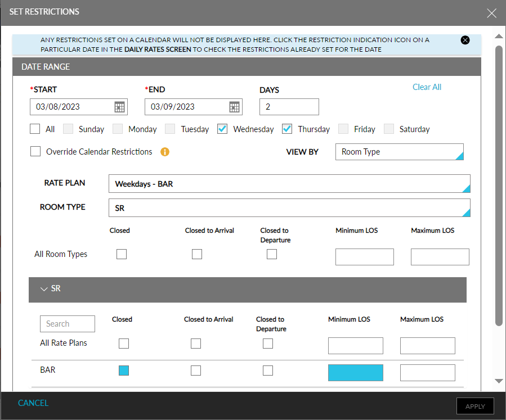Click the 'All Room Types' row label
Screen dimensions: 506x420
[61, 254]
